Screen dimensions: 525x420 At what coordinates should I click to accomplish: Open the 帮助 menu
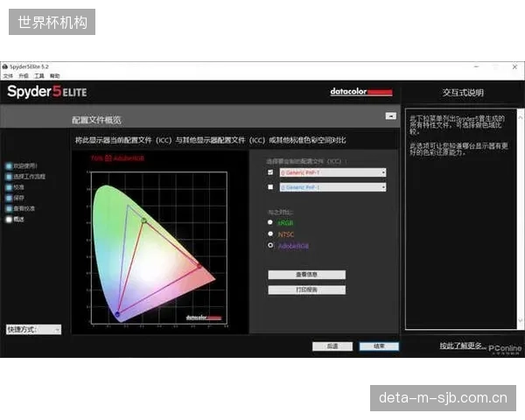click(55, 76)
